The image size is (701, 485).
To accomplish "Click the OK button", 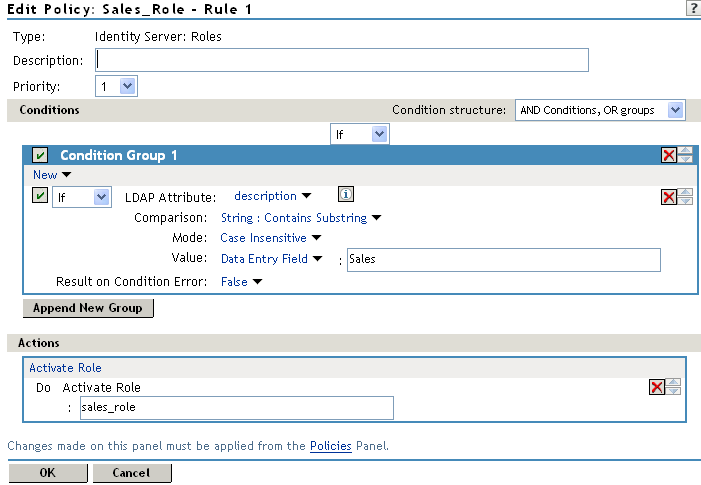I will [47, 473].
